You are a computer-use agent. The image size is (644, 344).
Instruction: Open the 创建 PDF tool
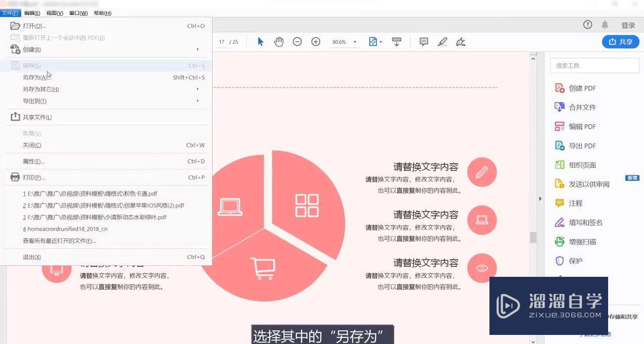(582, 88)
